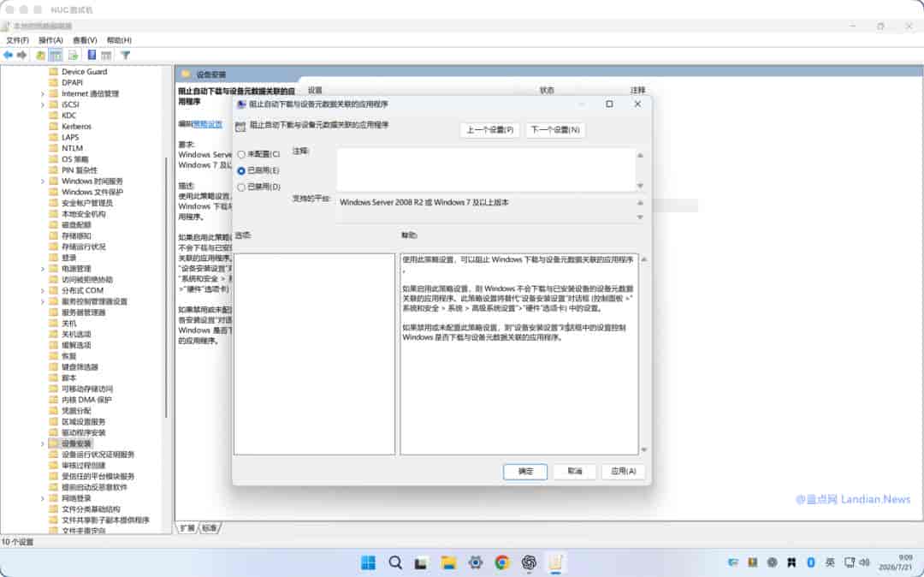Click the 上一个设置(P) button

[489, 129]
